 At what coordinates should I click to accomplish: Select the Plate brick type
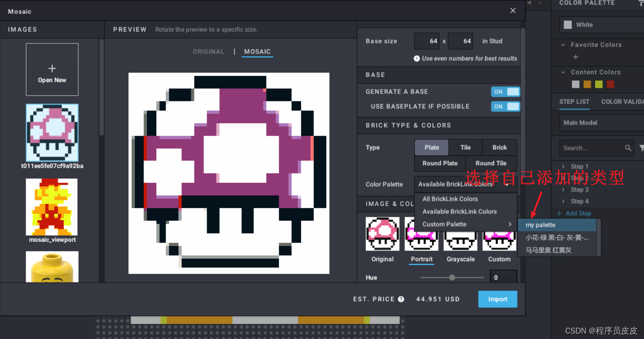click(x=431, y=147)
